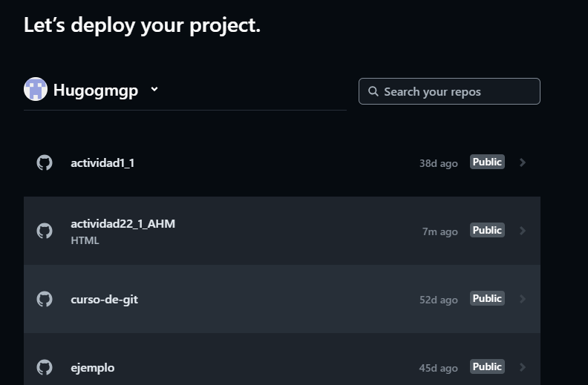Click GitHub icon beside actividad22_1_AHM
The width and height of the screenshot is (588, 385).
pyautogui.click(x=45, y=231)
